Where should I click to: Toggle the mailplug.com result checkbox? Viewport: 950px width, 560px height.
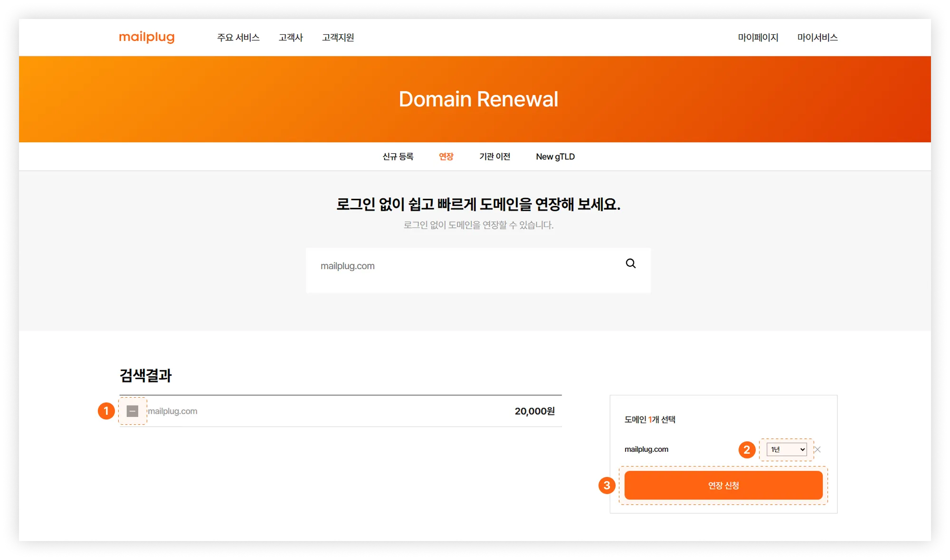(133, 411)
